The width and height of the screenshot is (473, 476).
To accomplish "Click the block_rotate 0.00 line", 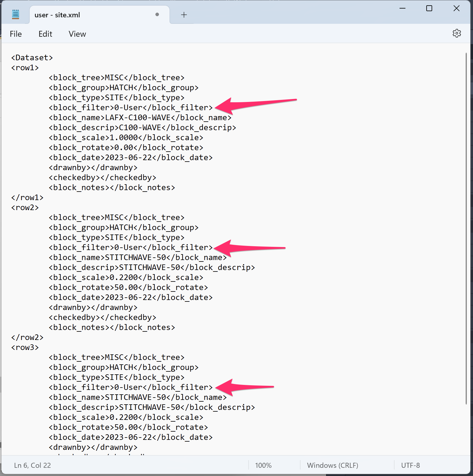I will coord(126,148).
